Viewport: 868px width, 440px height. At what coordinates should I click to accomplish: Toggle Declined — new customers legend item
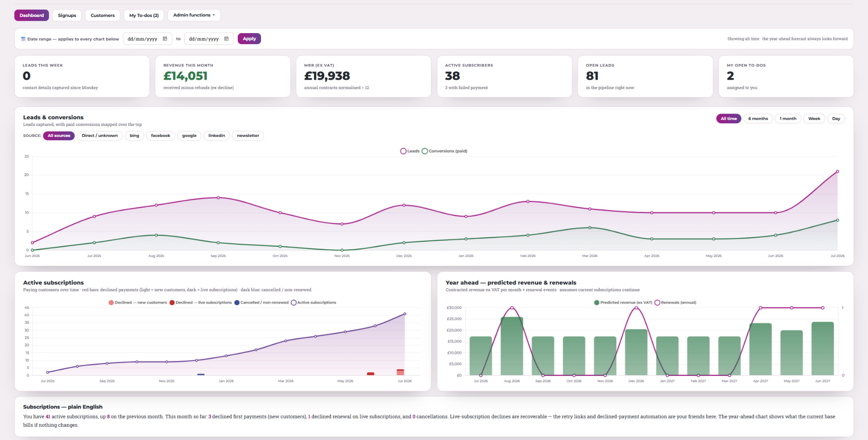tap(138, 303)
